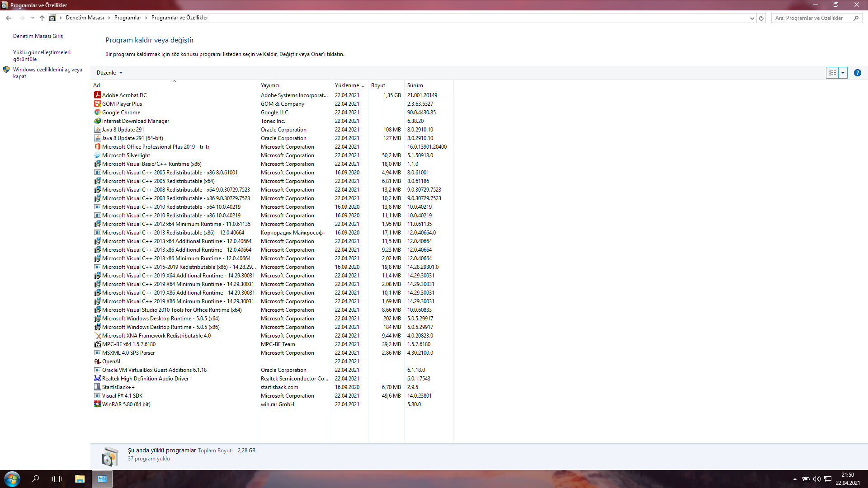Click the clock in the taskbar
The image size is (868, 488).
[848, 479]
